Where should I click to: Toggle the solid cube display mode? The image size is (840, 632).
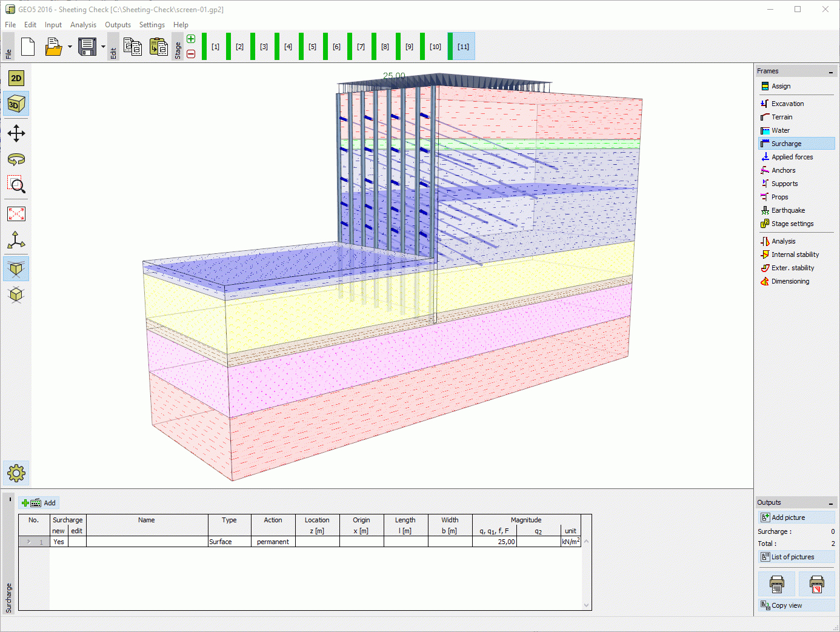[16, 295]
